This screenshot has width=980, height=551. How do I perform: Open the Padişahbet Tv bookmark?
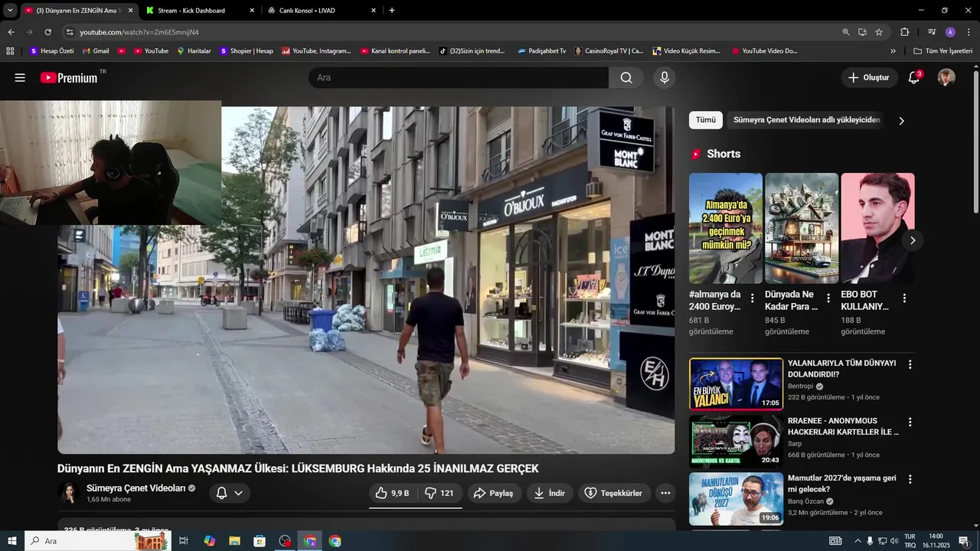542,51
